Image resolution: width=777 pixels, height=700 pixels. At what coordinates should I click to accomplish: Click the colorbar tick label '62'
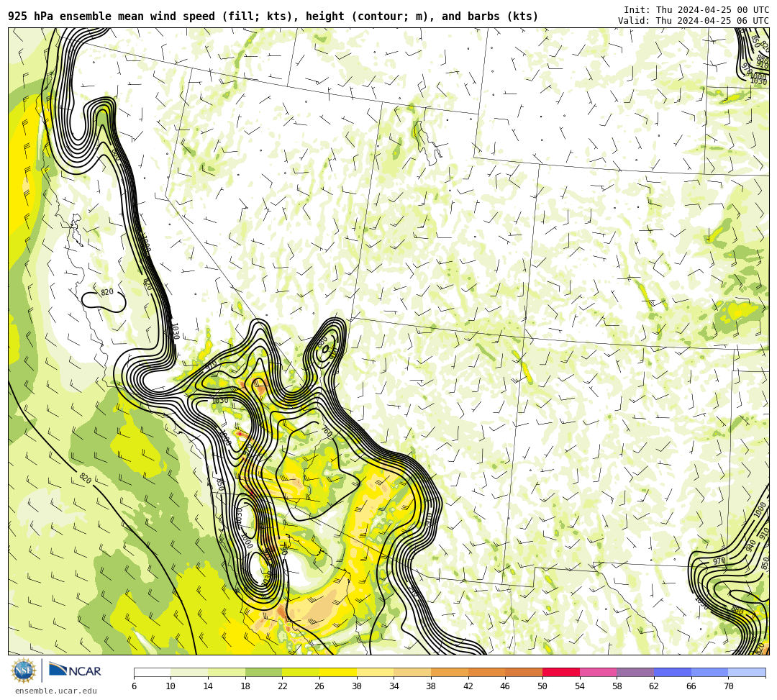[x=654, y=686]
